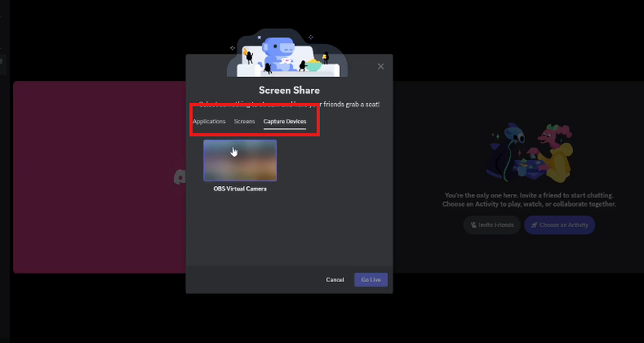Close the Screen Share dialog with X
The image size is (644, 343).
(x=381, y=66)
